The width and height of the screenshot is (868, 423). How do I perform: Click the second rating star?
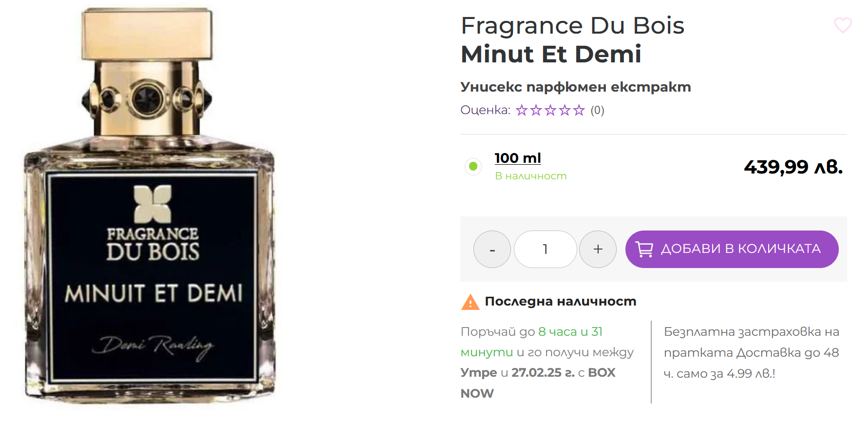(x=536, y=111)
